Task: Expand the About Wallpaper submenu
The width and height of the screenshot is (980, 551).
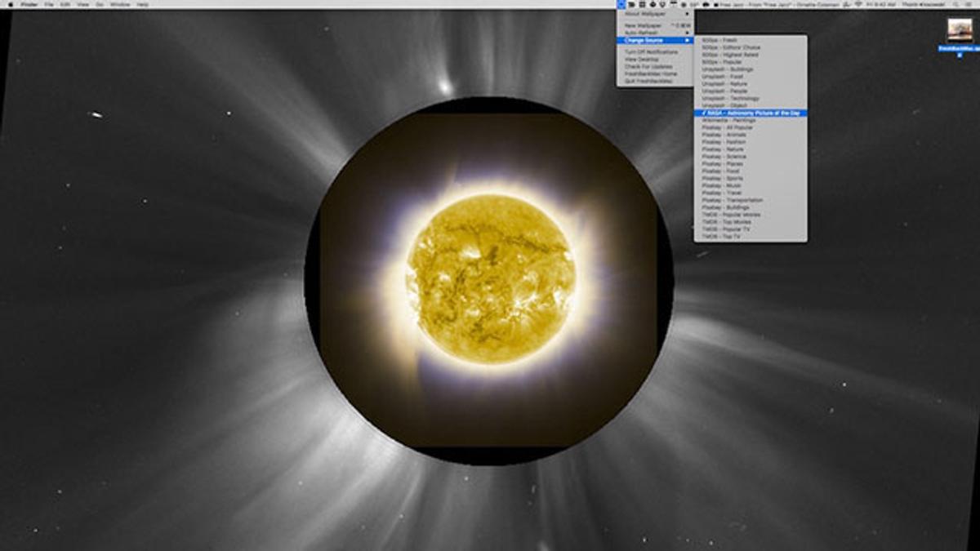Action: tap(653, 14)
